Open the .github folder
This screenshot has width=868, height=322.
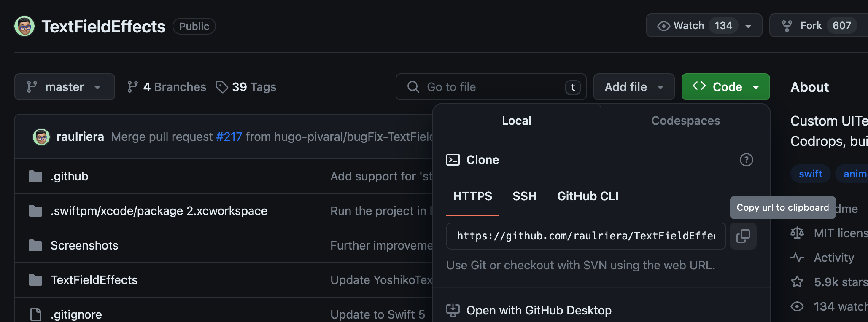[69, 176]
